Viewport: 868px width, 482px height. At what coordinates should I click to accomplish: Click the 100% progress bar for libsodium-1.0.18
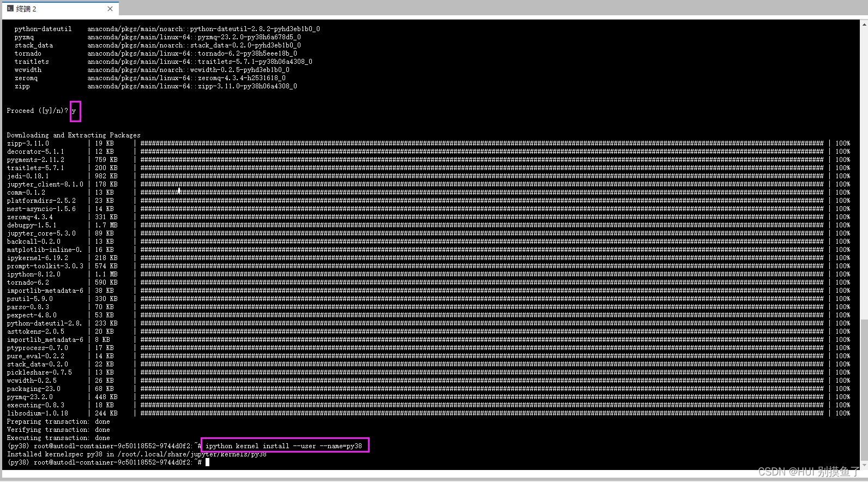coord(482,413)
